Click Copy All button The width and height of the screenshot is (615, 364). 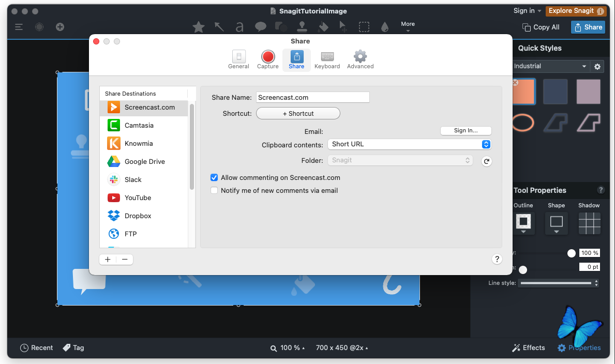[541, 27]
